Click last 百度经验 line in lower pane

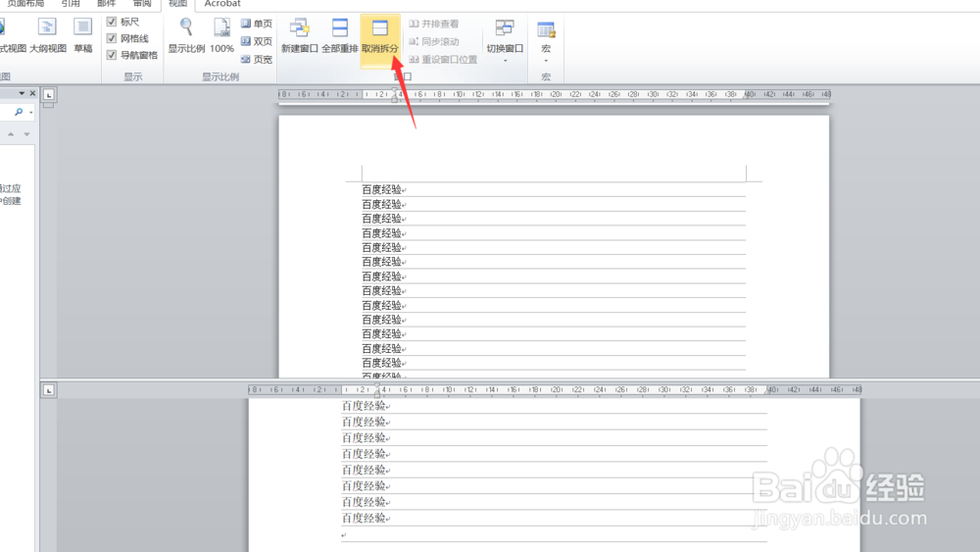364,518
